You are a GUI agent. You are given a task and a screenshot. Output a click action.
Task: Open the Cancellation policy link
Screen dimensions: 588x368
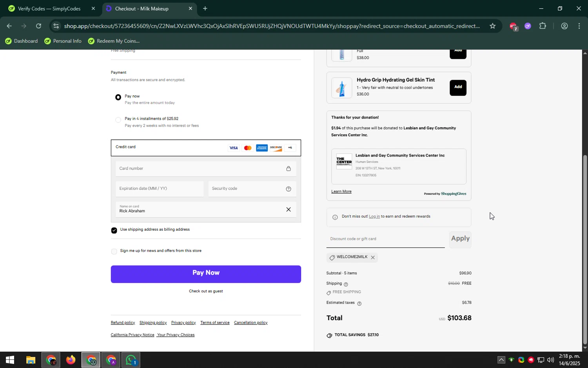(250, 322)
